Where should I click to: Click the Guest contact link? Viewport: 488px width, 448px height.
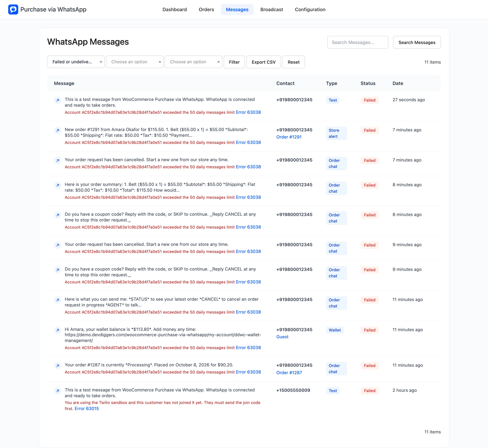tap(282, 337)
